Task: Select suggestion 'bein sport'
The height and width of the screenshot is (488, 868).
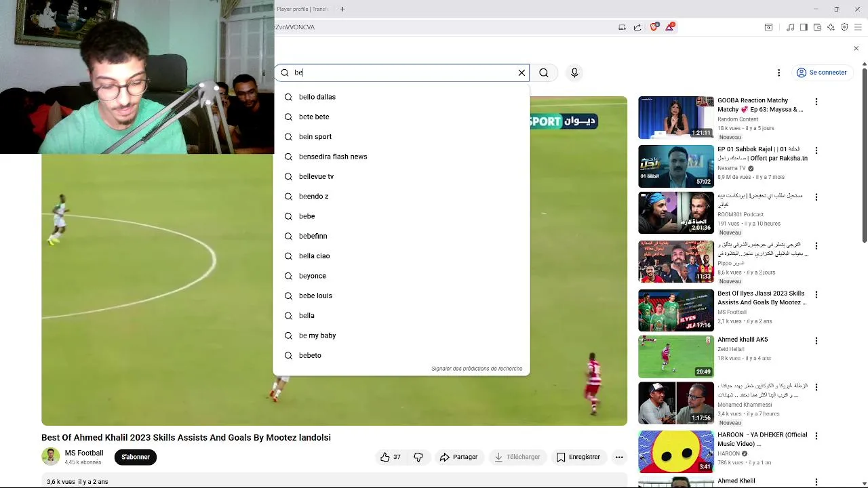Action: pos(401,136)
